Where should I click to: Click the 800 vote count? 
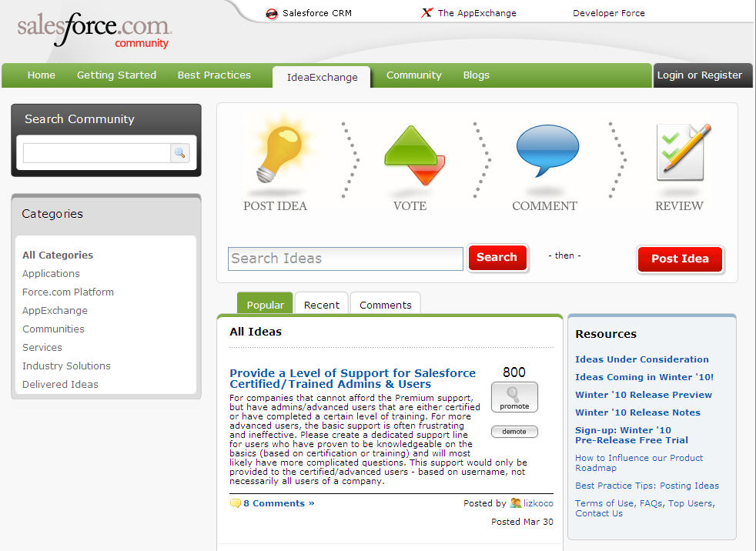click(514, 372)
